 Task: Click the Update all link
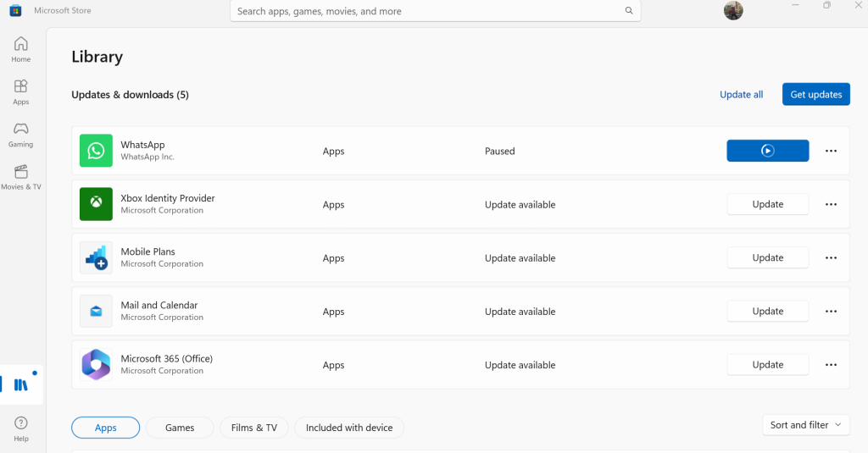point(741,94)
